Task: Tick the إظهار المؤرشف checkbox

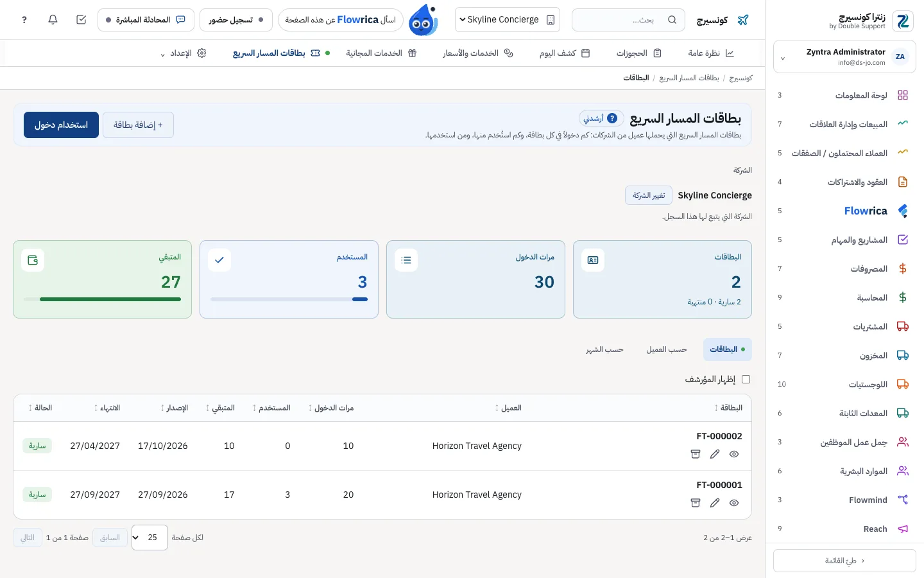Action: coord(746,380)
